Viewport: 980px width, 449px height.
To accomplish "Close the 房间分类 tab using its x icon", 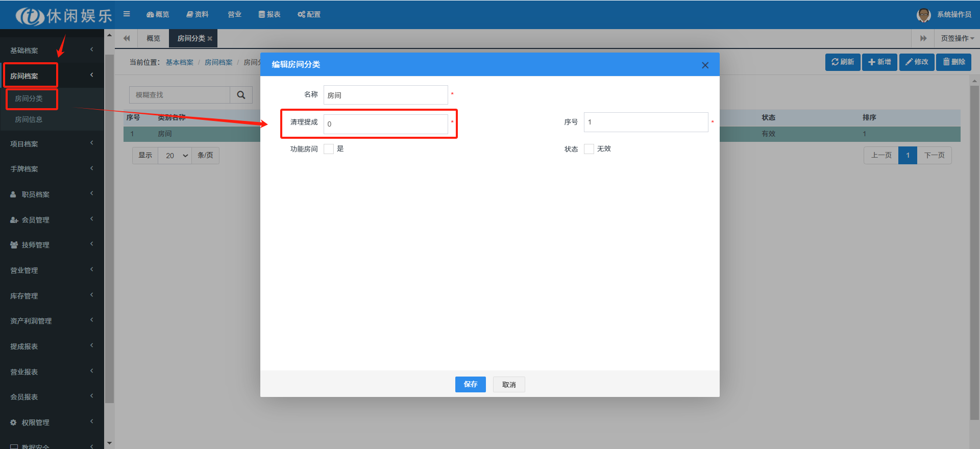I will pos(210,39).
